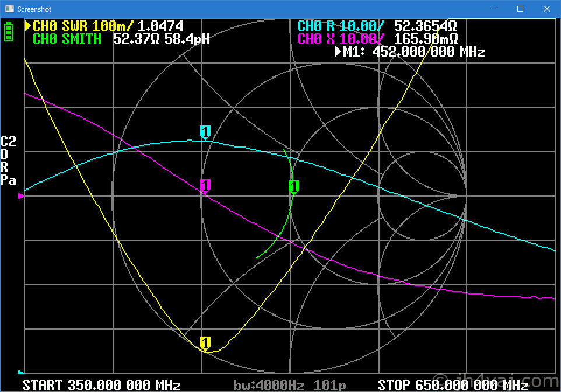
Task: Activate the CH0 SMITH trace label
Action: pos(67,39)
